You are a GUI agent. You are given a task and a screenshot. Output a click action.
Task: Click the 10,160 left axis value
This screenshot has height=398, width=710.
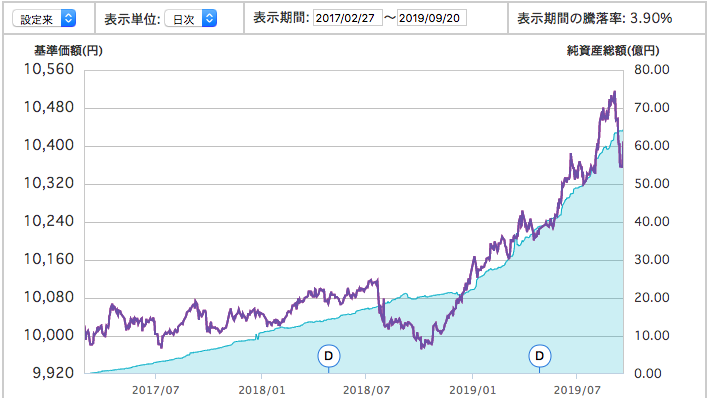(x=48, y=259)
